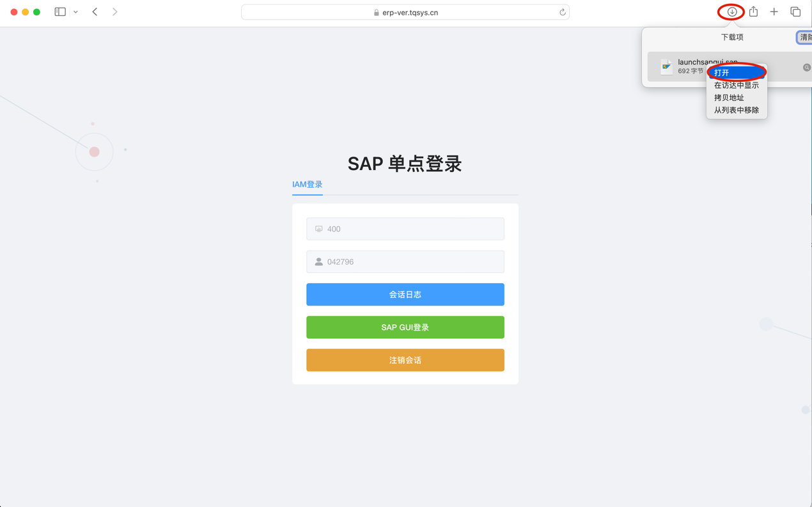Click the Share icon in the toolbar
This screenshot has height=507, width=812.
tap(754, 12)
